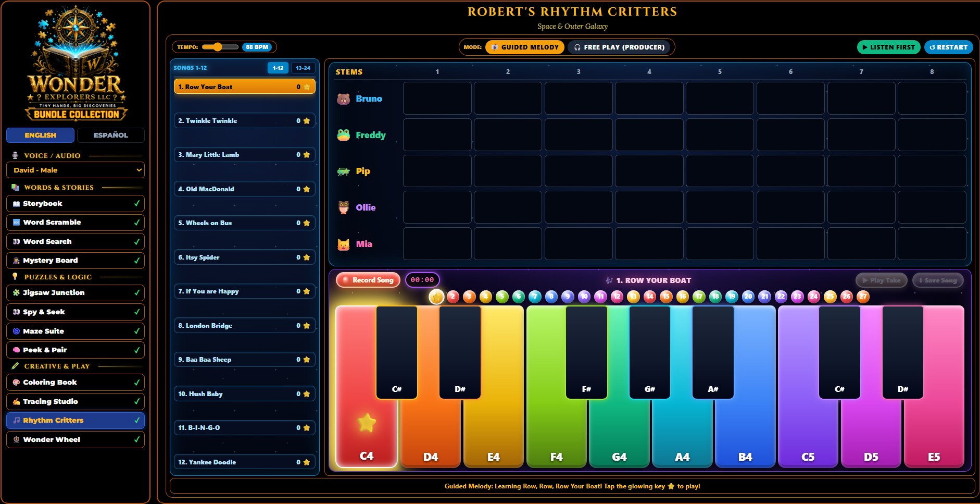980x504 pixels.
Task: Toggle the Coloring Book checkmark
Action: tap(136, 383)
